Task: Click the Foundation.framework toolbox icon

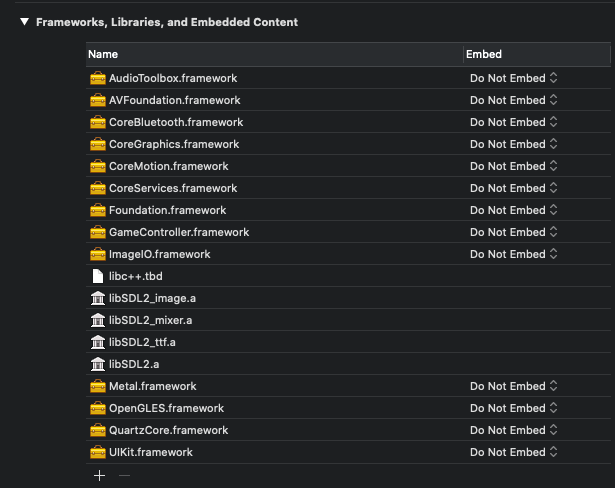Action: tap(98, 210)
